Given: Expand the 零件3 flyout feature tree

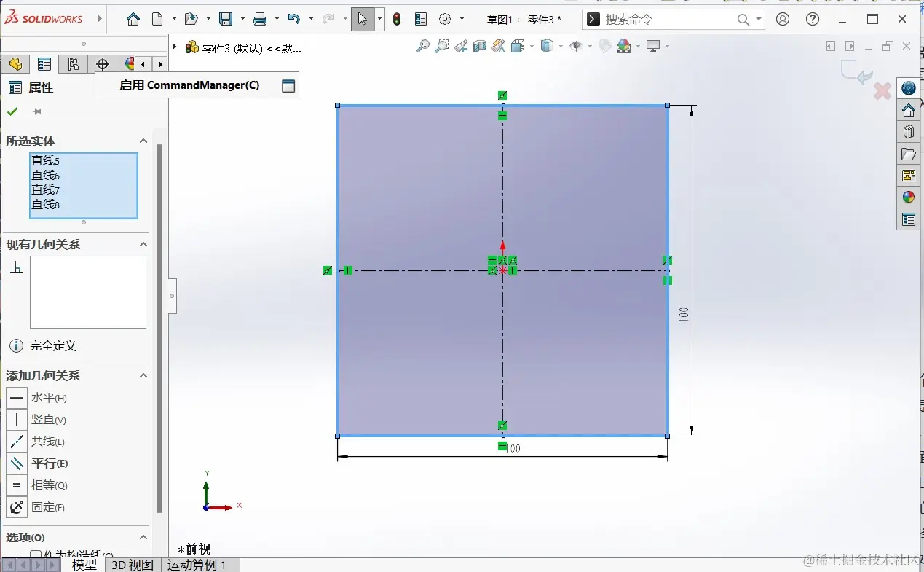Looking at the screenshot, I should (x=175, y=47).
